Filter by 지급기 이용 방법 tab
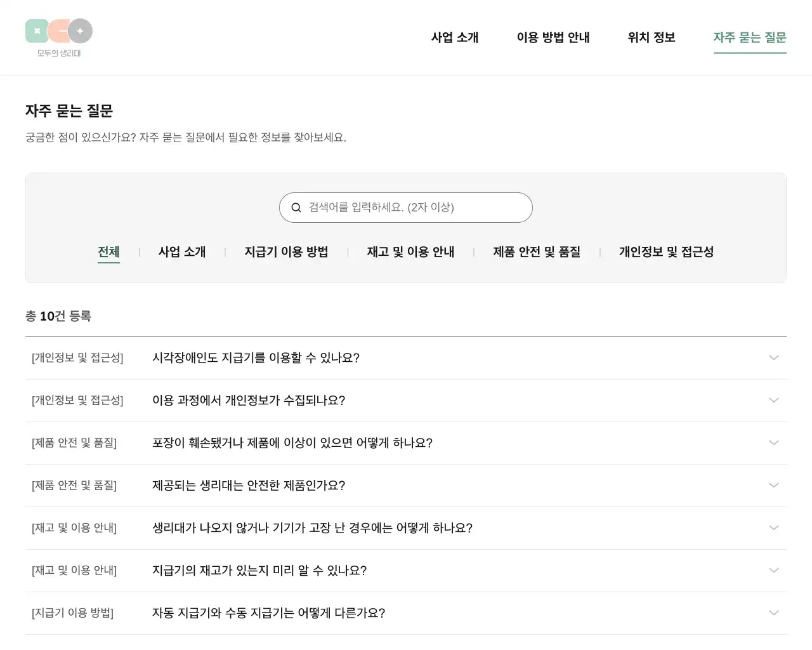812x650 pixels. pyautogui.click(x=287, y=252)
